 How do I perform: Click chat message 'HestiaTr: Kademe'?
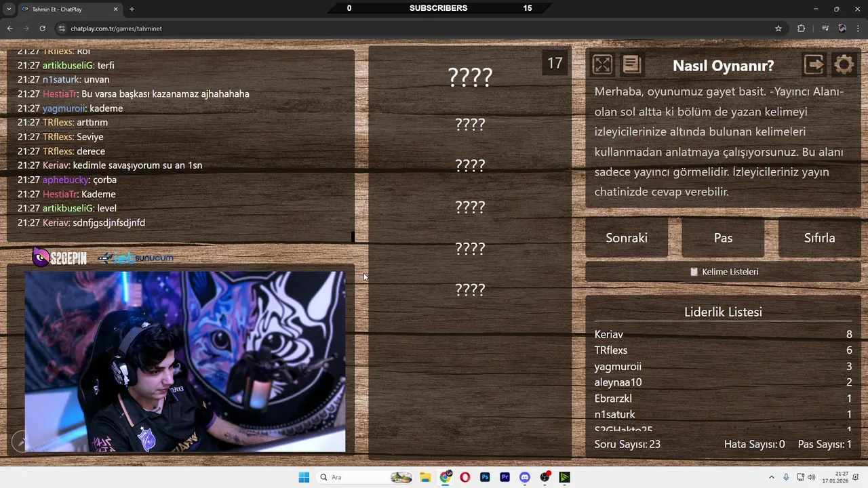pos(66,195)
